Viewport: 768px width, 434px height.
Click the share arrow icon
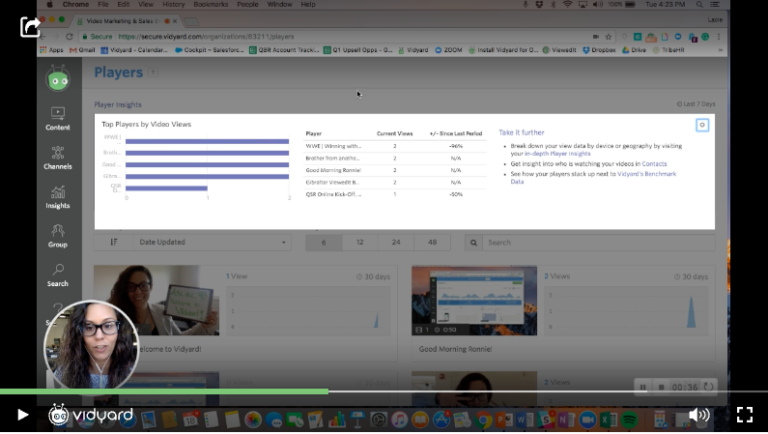coord(30,26)
